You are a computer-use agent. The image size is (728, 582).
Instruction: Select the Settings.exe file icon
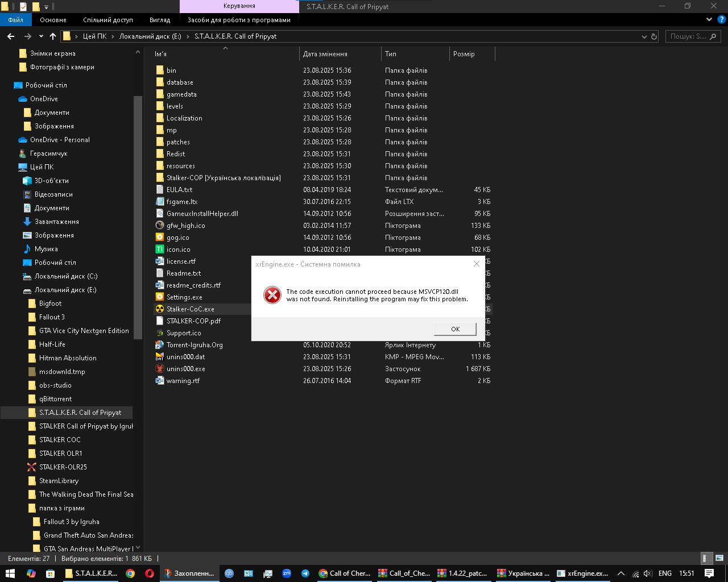160,297
